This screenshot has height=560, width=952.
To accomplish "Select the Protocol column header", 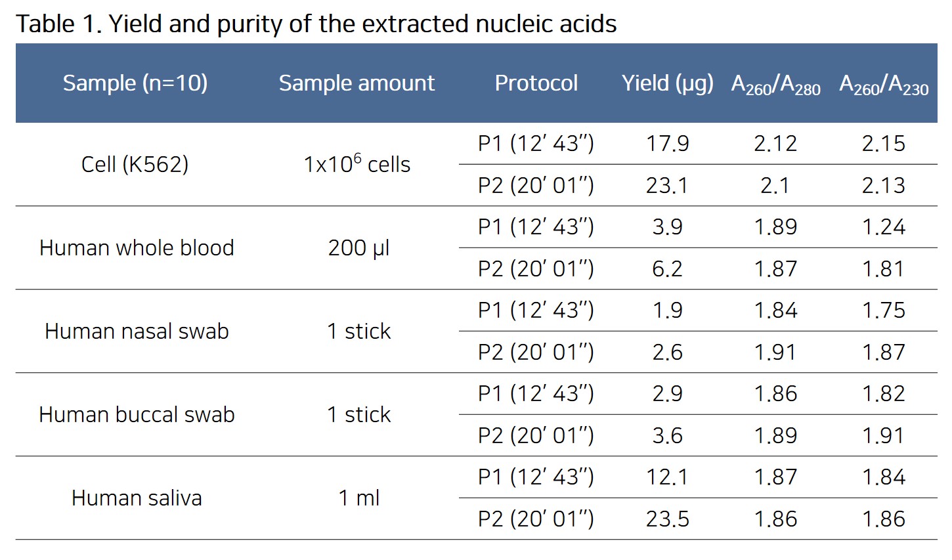I will [x=536, y=83].
